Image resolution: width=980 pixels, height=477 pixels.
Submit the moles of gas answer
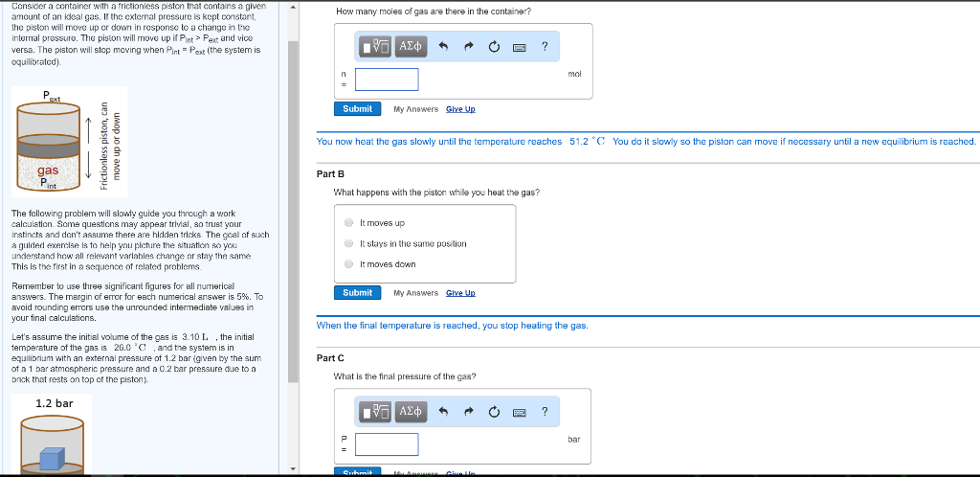coord(357,109)
